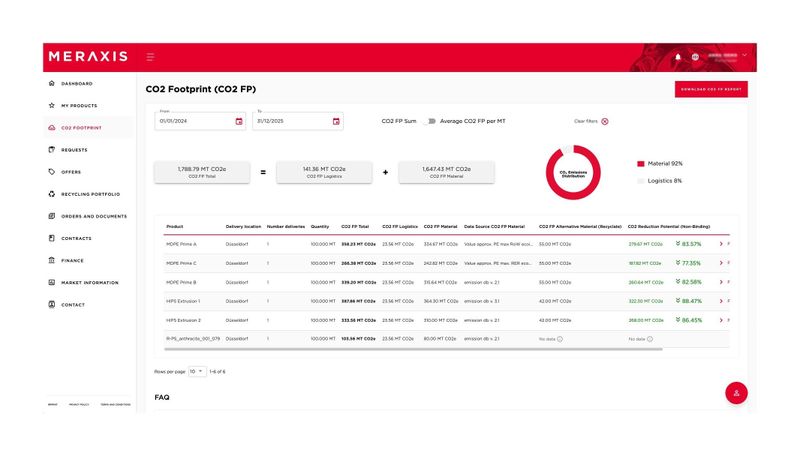Expand the HIPS Extrusion 1 row arrow
The width and height of the screenshot is (800, 450).
(721, 301)
